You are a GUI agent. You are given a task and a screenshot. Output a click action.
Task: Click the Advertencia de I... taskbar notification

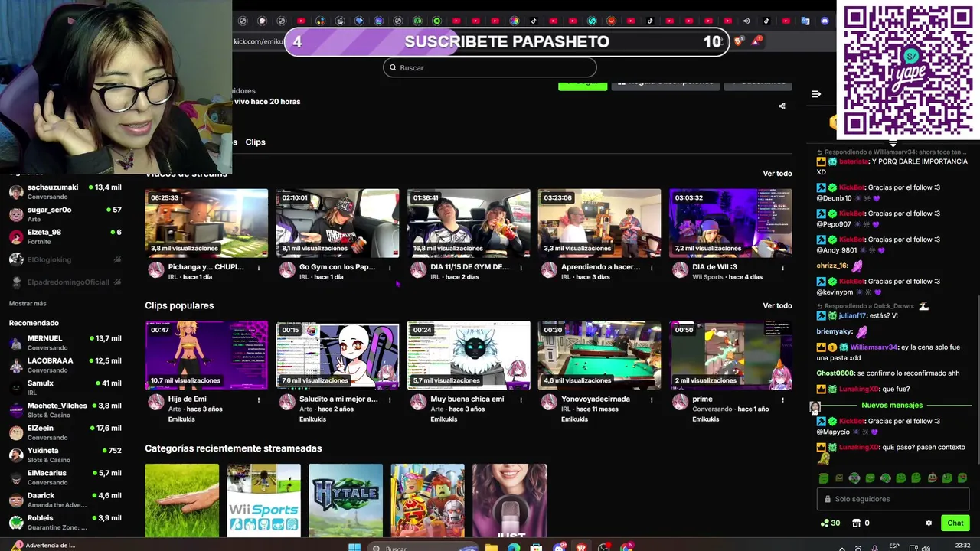tap(45, 546)
